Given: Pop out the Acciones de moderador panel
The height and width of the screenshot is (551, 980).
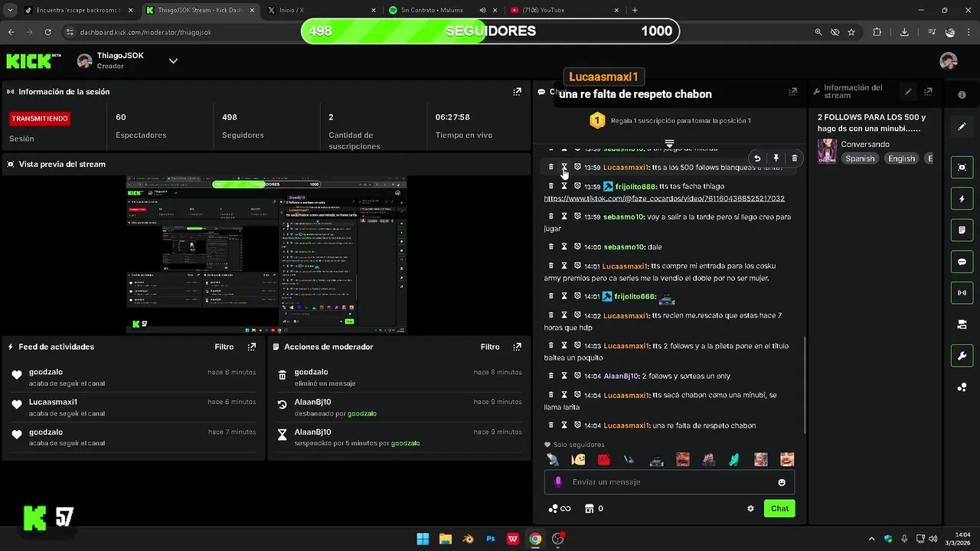Looking at the screenshot, I should point(517,347).
